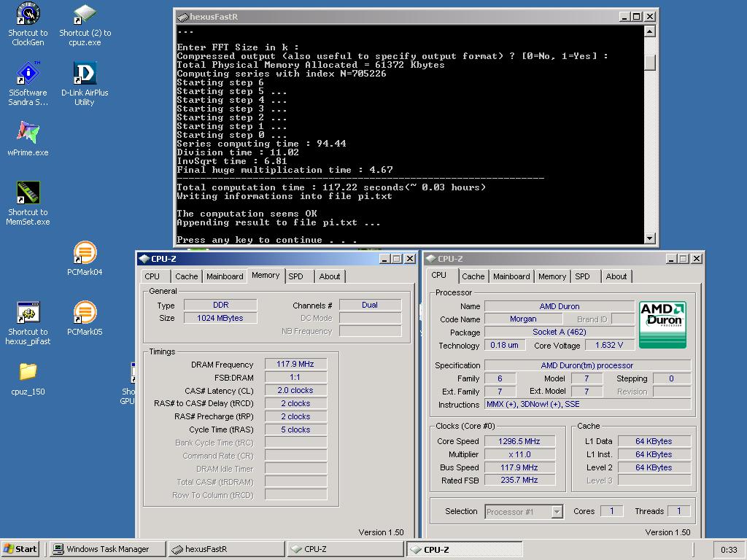This screenshot has height=560, width=747.
Task: Click the Rated FSB 235.7 MHz value
Action: click(519, 480)
